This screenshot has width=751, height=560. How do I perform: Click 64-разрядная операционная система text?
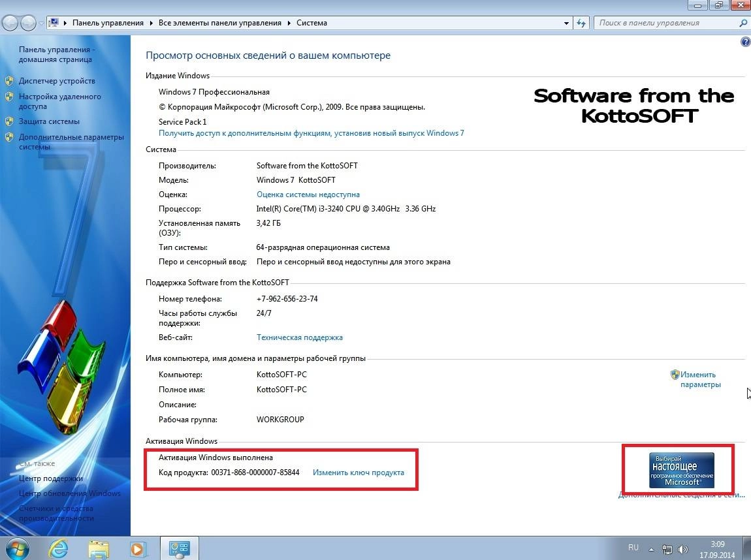[x=323, y=247]
